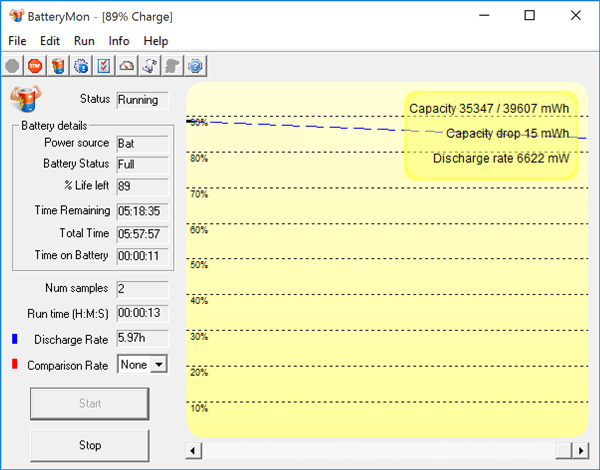Click the disabled Start button
The width and height of the screenshot is (600, 470).
tap(90, 403)
